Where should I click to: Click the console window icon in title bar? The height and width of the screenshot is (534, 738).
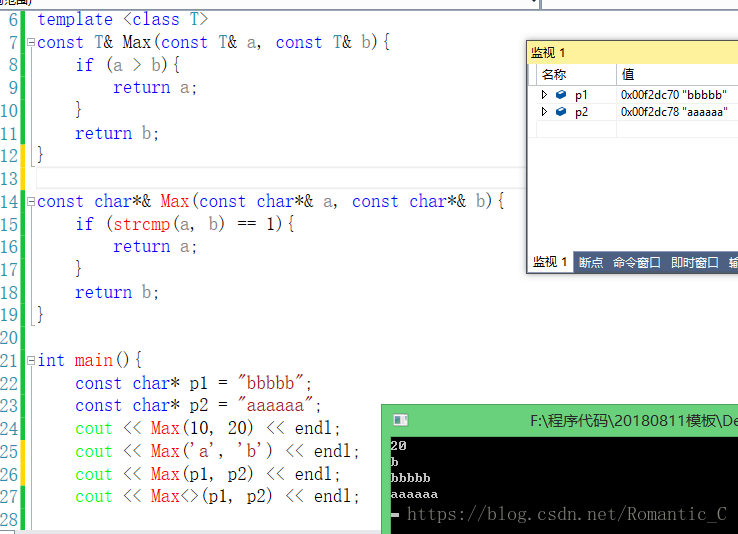(401, 420)
